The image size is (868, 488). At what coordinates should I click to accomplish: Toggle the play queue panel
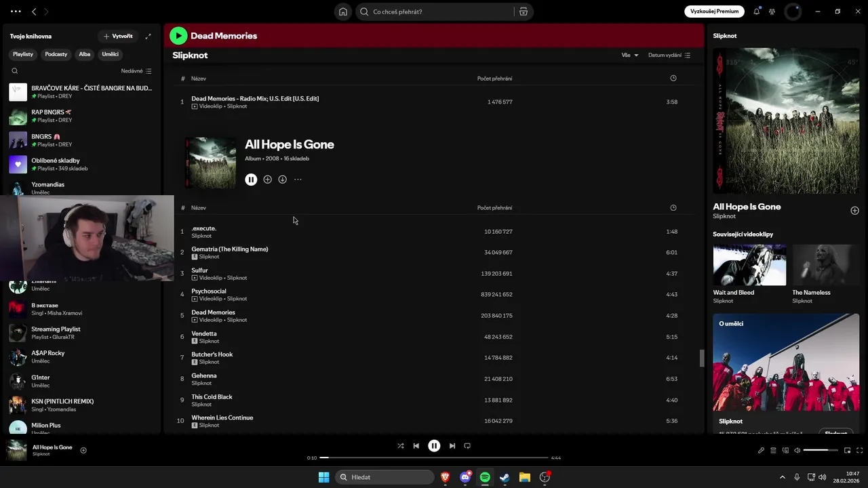coord(773,450)
